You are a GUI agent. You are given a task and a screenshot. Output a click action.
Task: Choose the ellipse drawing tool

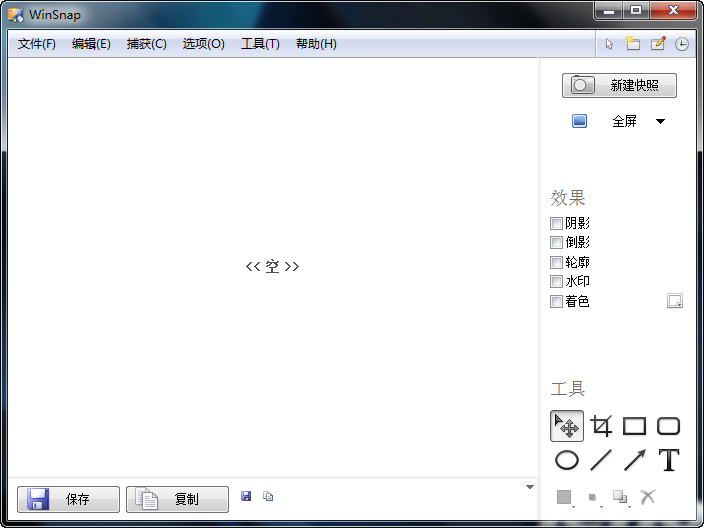pyautogui.click(x=567, y=461)
